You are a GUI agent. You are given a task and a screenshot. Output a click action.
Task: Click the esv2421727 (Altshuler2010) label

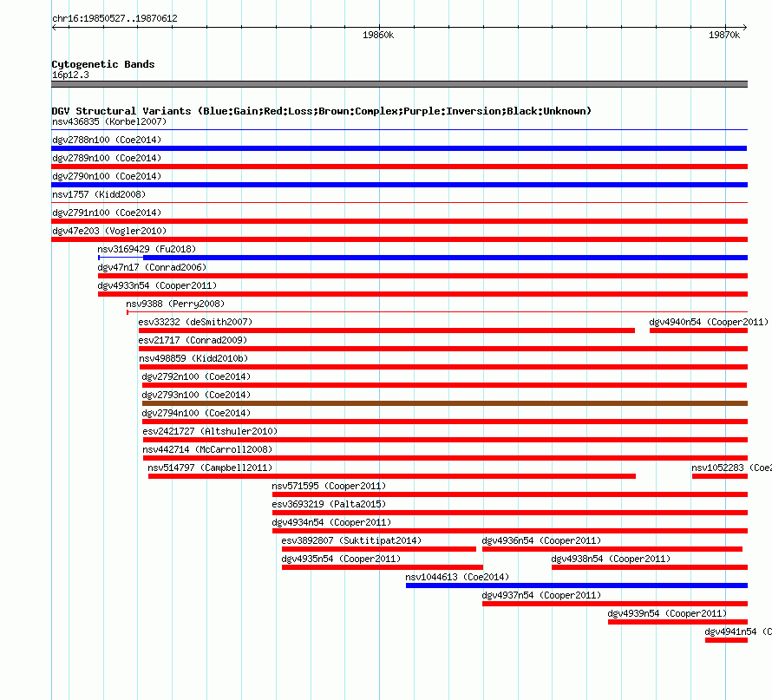click(x=210, y=431)
